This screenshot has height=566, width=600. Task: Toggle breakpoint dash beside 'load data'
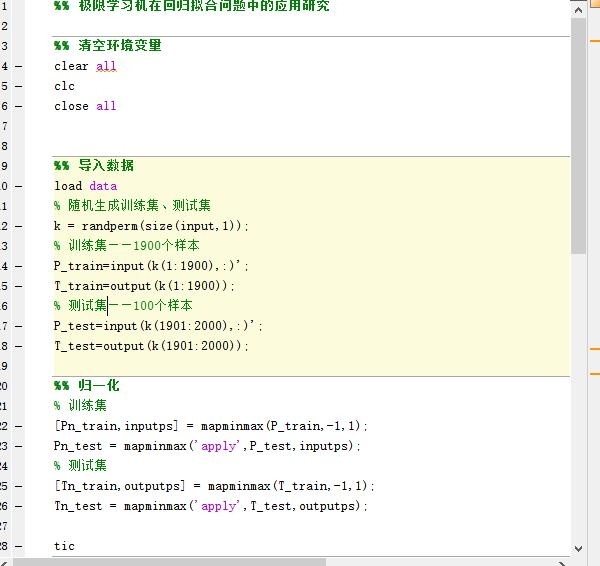(18, 186)
